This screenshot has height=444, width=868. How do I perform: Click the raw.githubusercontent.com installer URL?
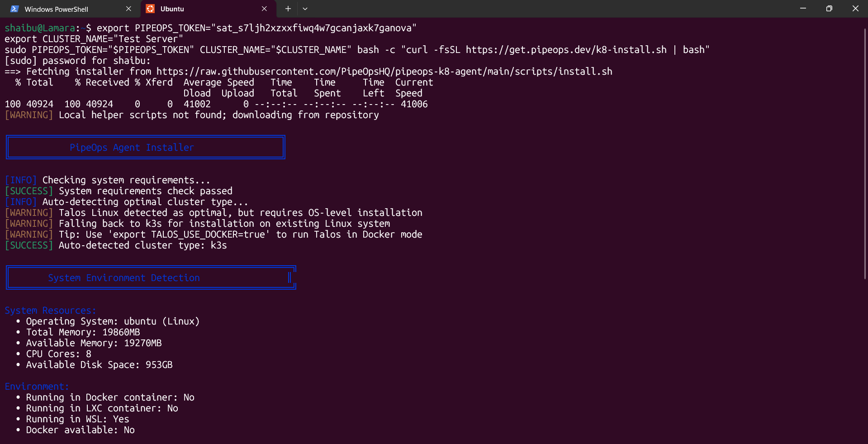point(384,72)
